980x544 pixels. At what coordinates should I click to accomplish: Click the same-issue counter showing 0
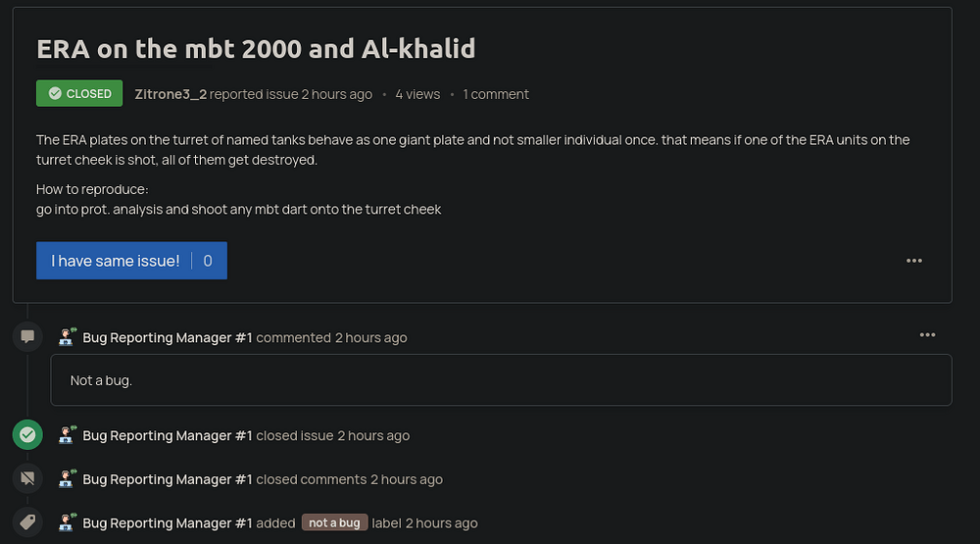pos(208,261)
